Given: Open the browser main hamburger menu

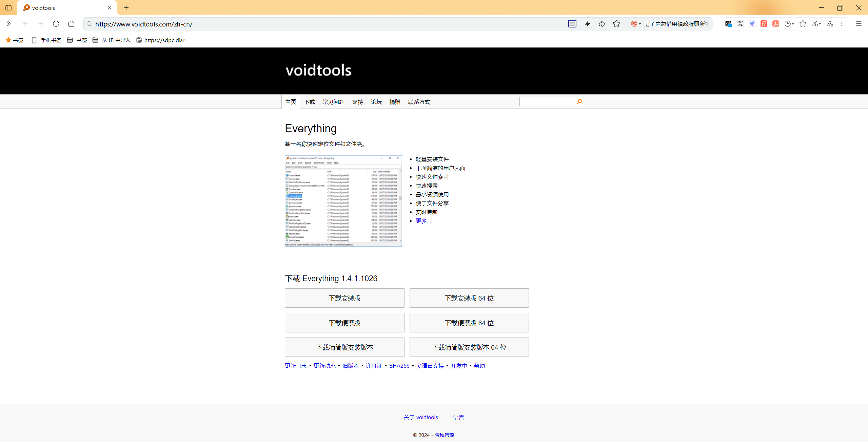Looking at the screenshot, I should [x=859, y=24].
